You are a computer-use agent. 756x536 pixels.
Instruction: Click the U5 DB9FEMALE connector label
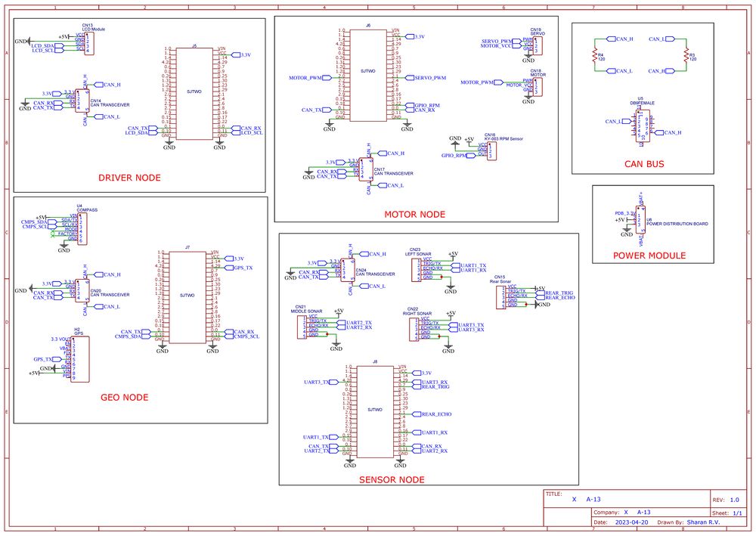[x=642, y=101]
